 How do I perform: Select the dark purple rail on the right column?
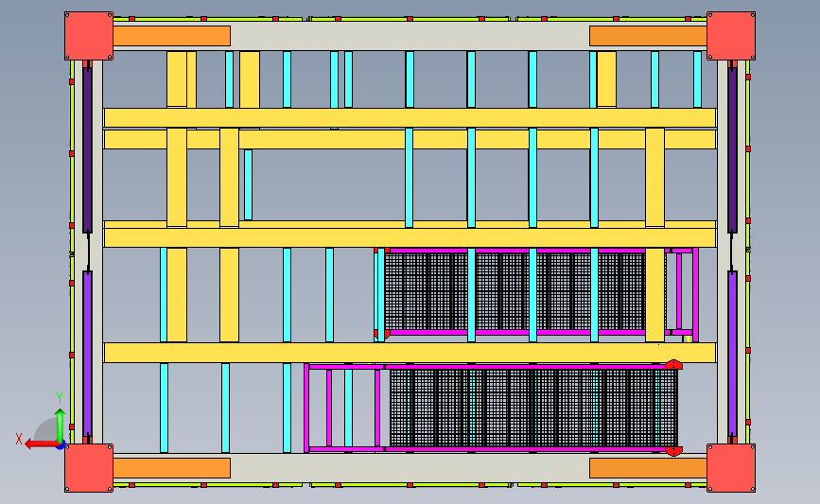tap(733, 149)
